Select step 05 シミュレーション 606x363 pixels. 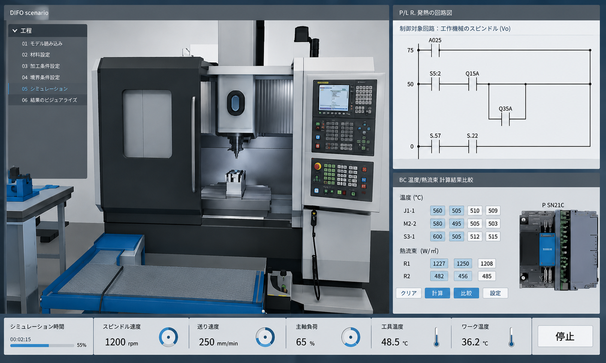[x=48, y=89]
